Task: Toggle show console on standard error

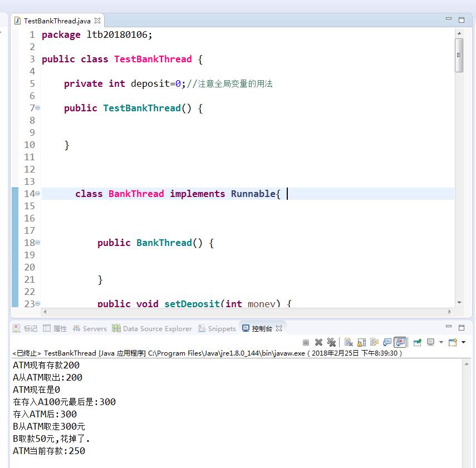Action: pos(400,342)
